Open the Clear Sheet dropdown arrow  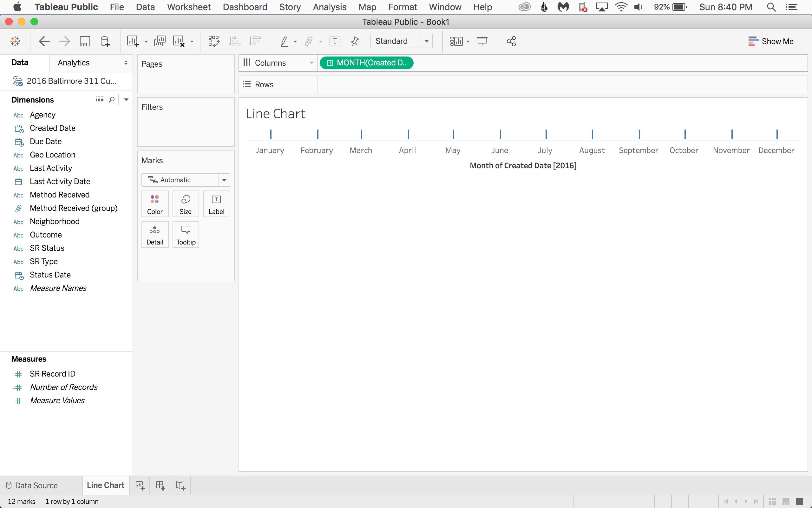click(192, 42)
